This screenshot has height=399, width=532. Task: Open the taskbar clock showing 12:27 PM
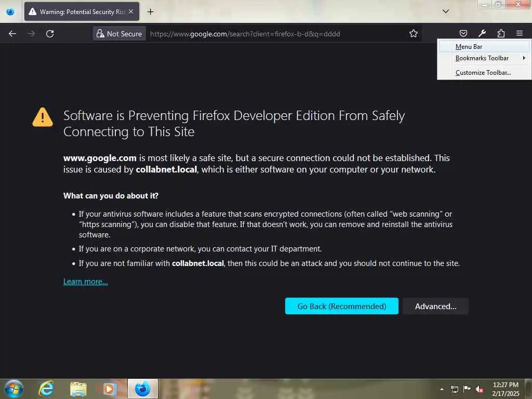[x=506, y=389]
